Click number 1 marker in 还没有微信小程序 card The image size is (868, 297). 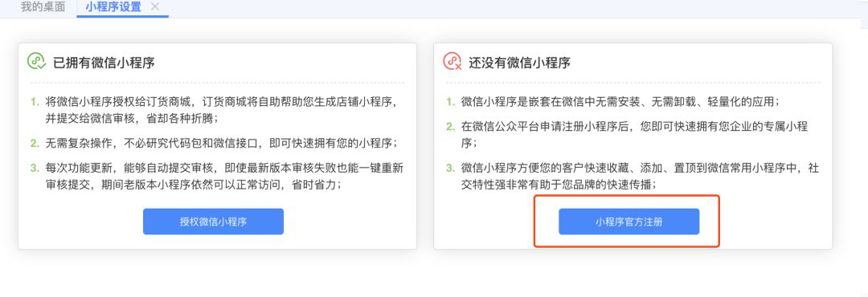(451, 102)
